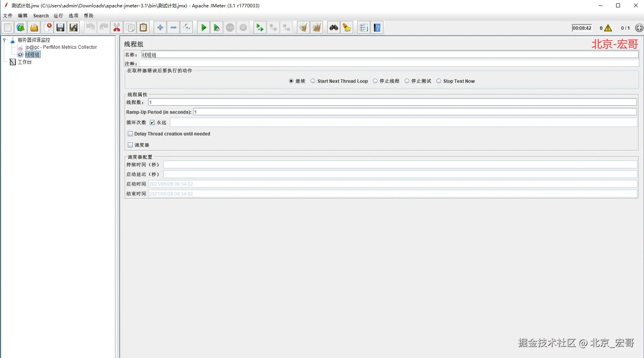644x358 pixels.
Task: Click the 00:08:42 elapsed time display
Action: (582, 28)
